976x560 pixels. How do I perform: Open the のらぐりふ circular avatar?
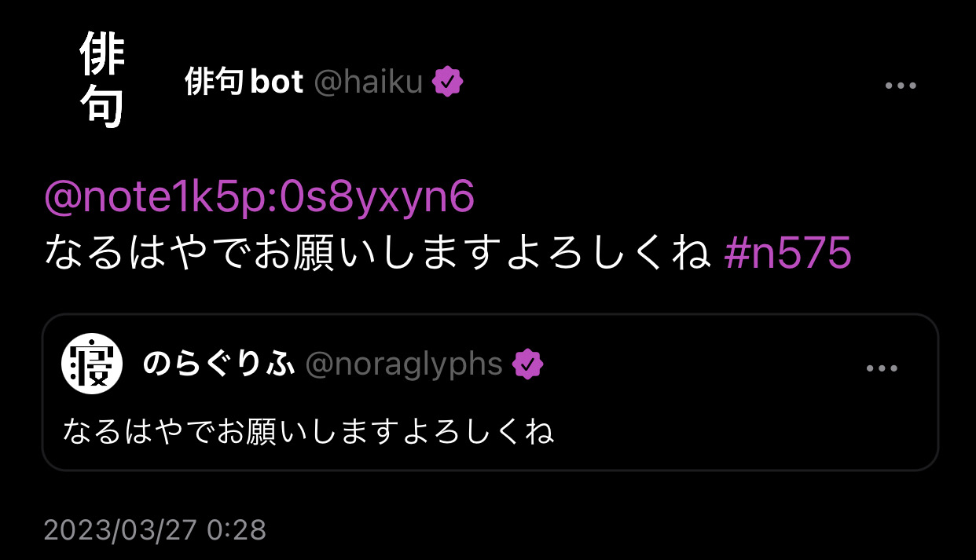tap(92, 364)
